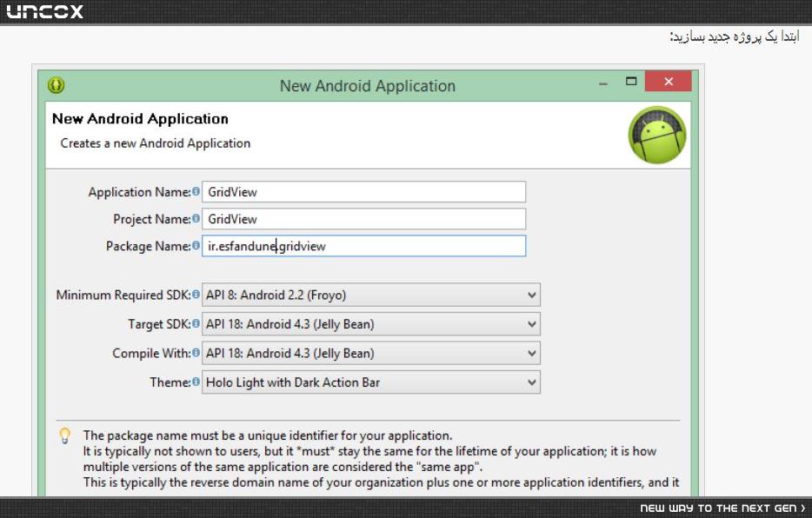Click the 'Theme:' label

point(170,382)
